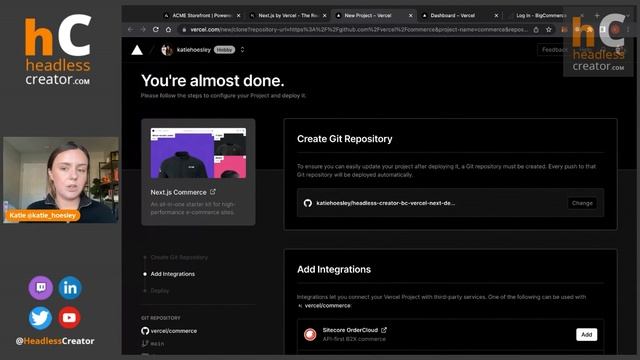Click the Hobby plan badge
The image size is (640, 360).
224,50
